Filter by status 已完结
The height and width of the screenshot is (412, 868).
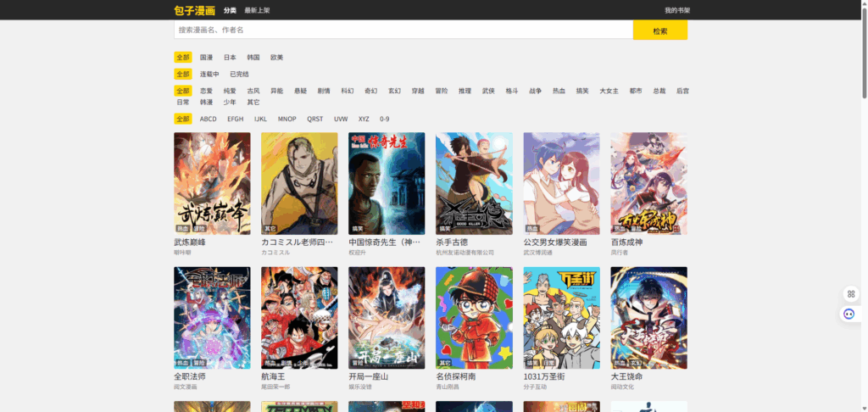coord(239,75)
